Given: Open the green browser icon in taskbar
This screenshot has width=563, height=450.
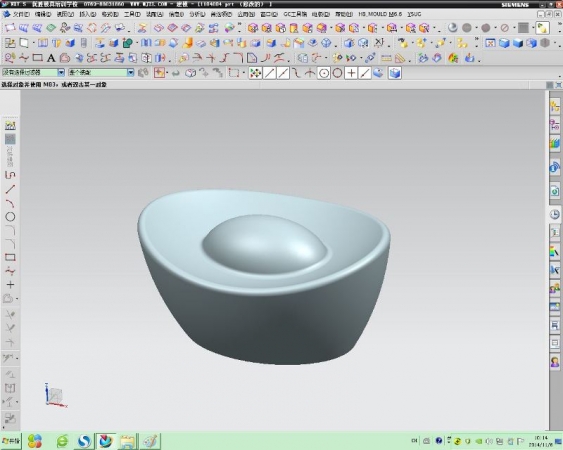Looking at the screenshot, I should click(x=62, y=441).
